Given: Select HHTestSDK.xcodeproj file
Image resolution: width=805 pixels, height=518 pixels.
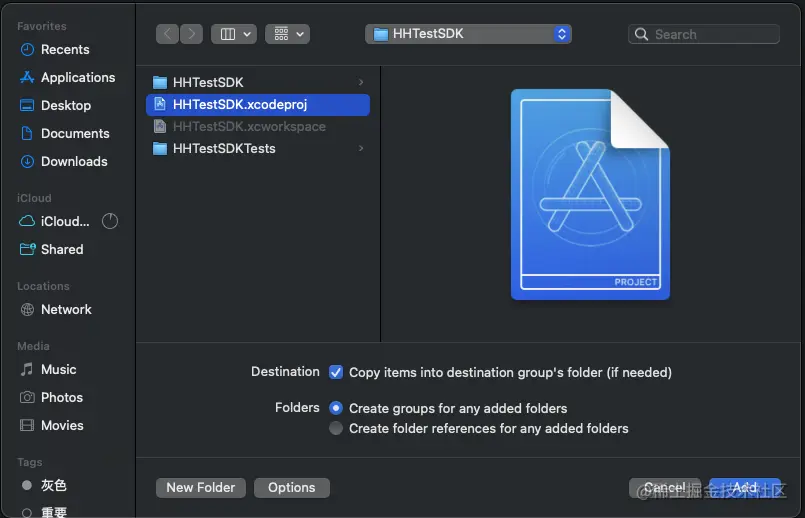Looking at the screenshot, I should coord(258,105).
